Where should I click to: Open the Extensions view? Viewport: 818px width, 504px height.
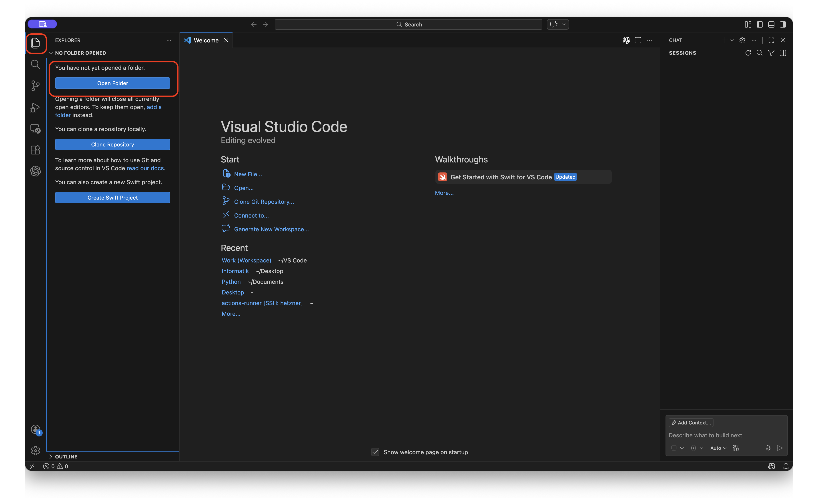(35, 150)
